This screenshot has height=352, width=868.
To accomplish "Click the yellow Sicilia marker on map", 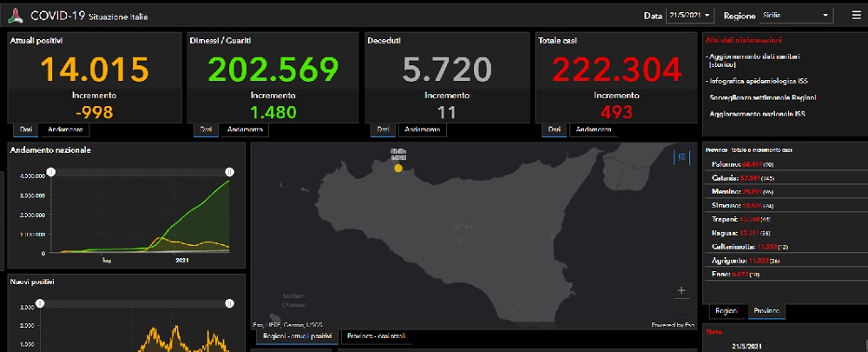I will pos(398,167).
